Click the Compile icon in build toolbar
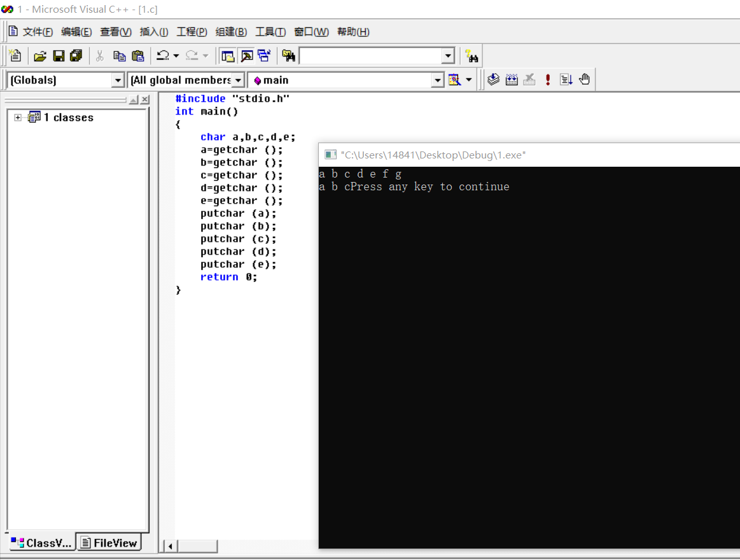 [x=493, y=80]
